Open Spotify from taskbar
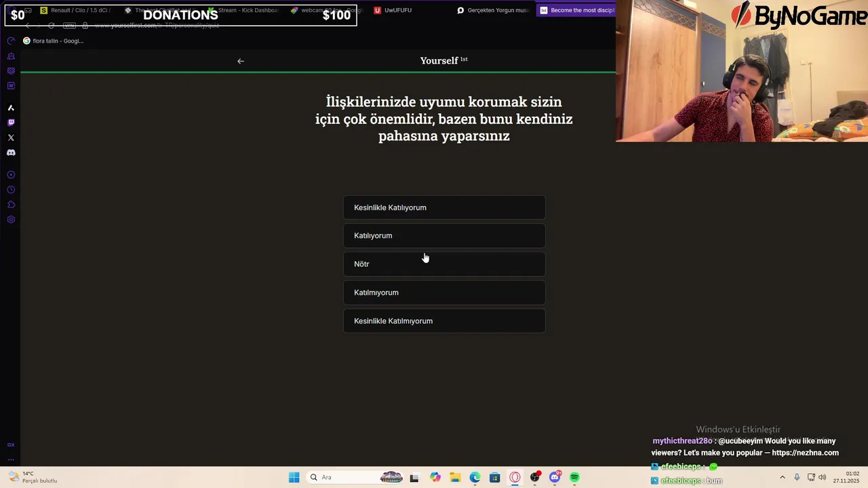The height and width of the screenshot is (488, 868). coord(574,477)
